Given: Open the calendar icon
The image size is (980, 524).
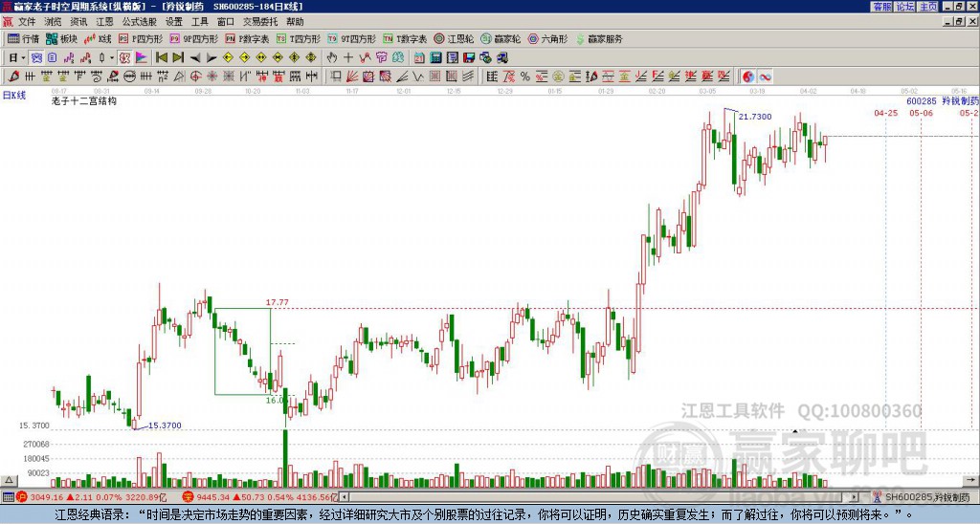Looking at the screenshot, I should (x=419, y=58).
